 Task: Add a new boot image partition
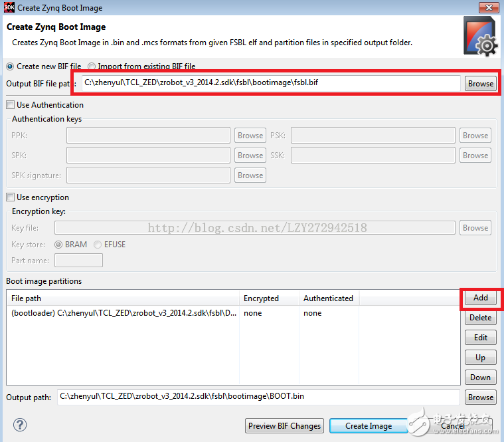tap(480, 298)
